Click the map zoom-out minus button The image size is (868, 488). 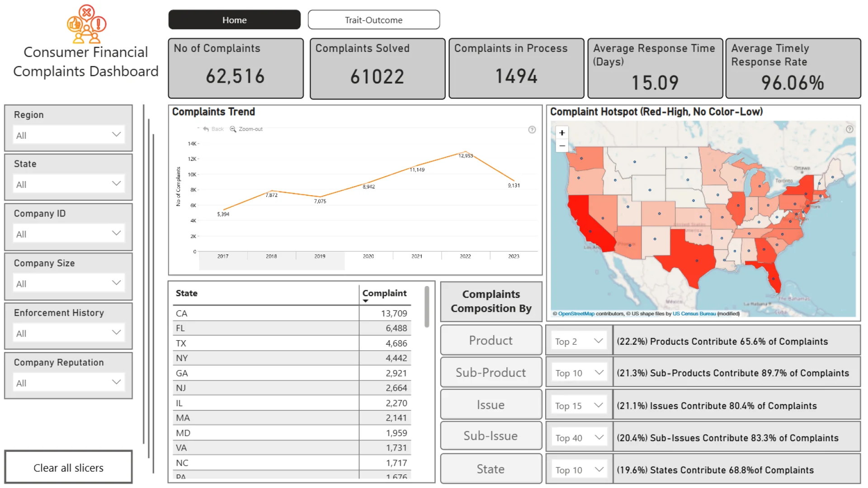tap(561, 145)
